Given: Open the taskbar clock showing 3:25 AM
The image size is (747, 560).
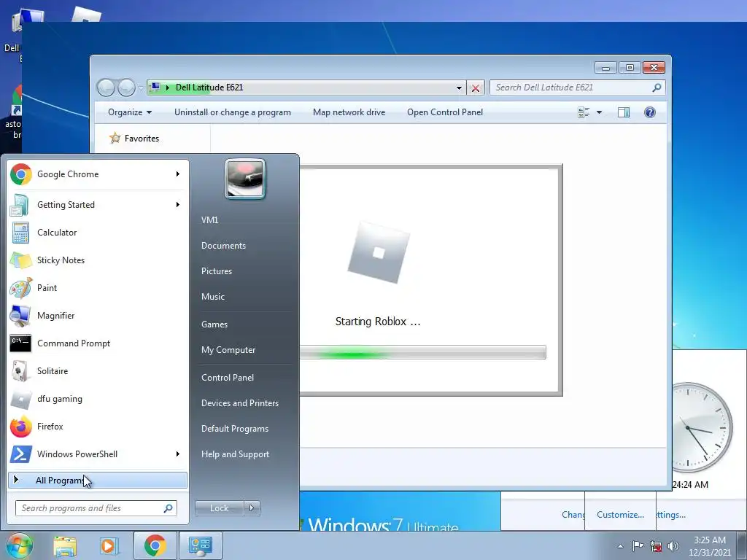Looking at the screenshot, I should tap(710, 546).
